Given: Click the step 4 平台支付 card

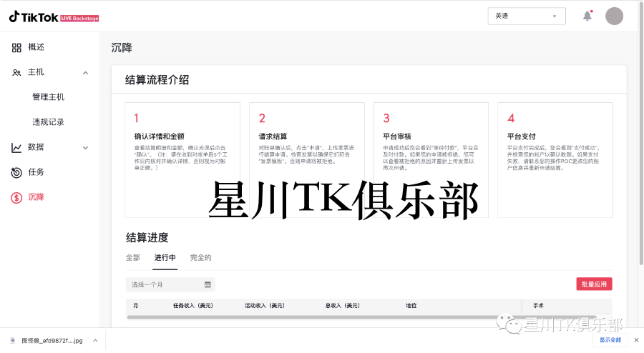Looking at the screenshot, I should [555, 160].
